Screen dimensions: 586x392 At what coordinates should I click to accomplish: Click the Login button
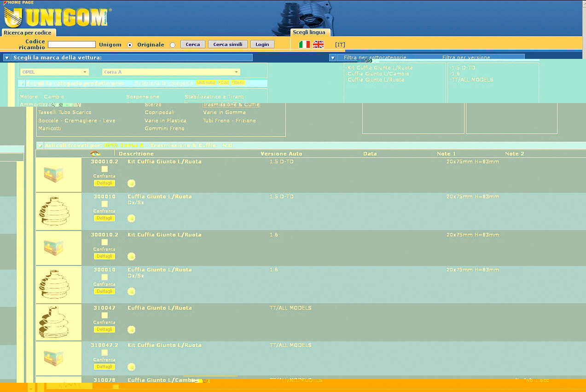click(262, 45)
